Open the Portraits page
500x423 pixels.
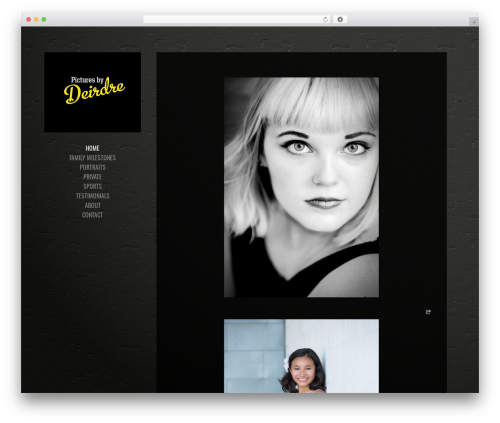click(x=92, y=167)
